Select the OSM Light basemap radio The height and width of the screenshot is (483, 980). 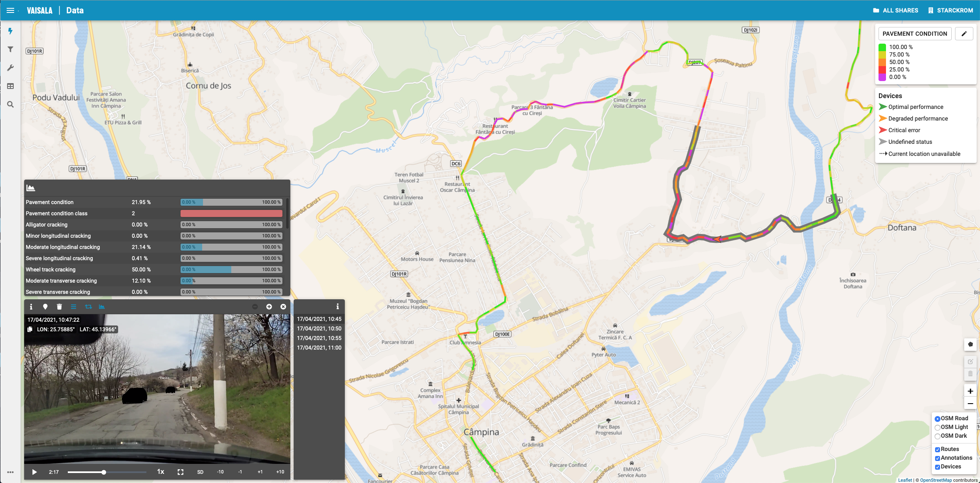pos(938,427)
